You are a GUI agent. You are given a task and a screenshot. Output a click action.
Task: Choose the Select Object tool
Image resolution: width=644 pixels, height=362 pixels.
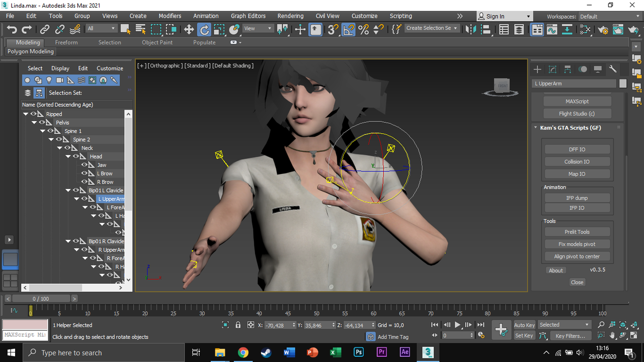coord(126,29)
